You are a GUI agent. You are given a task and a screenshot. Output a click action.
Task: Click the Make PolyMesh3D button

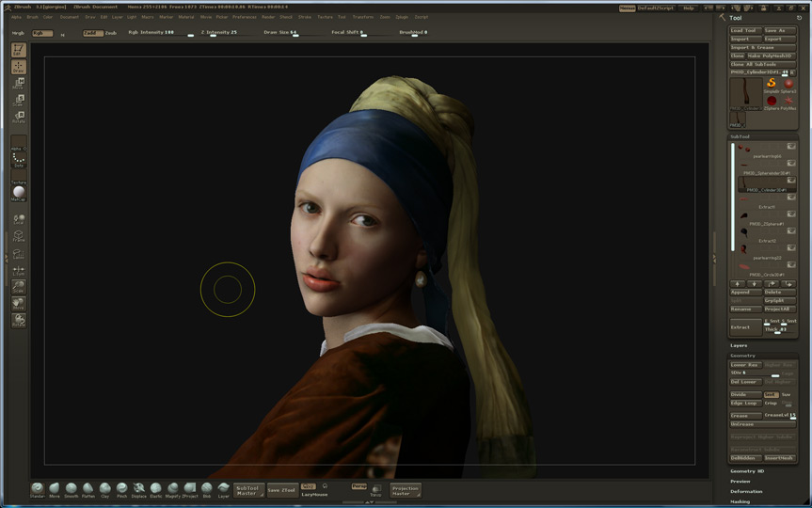[x=771, y=56]
